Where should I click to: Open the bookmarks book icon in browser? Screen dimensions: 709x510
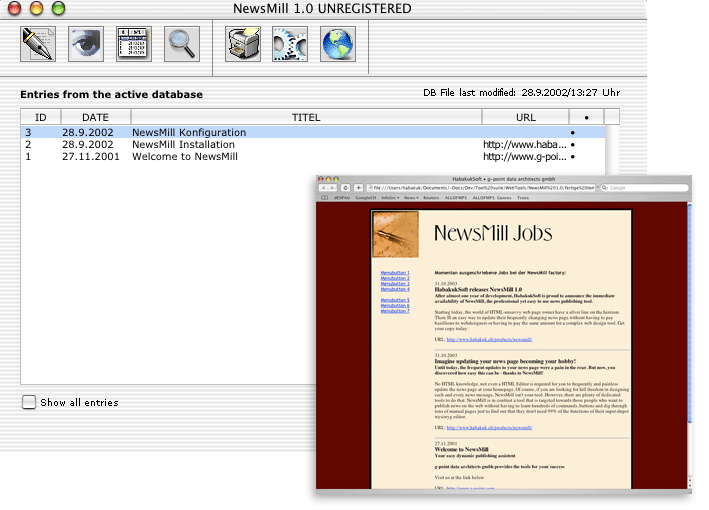(x=324, y=198)
